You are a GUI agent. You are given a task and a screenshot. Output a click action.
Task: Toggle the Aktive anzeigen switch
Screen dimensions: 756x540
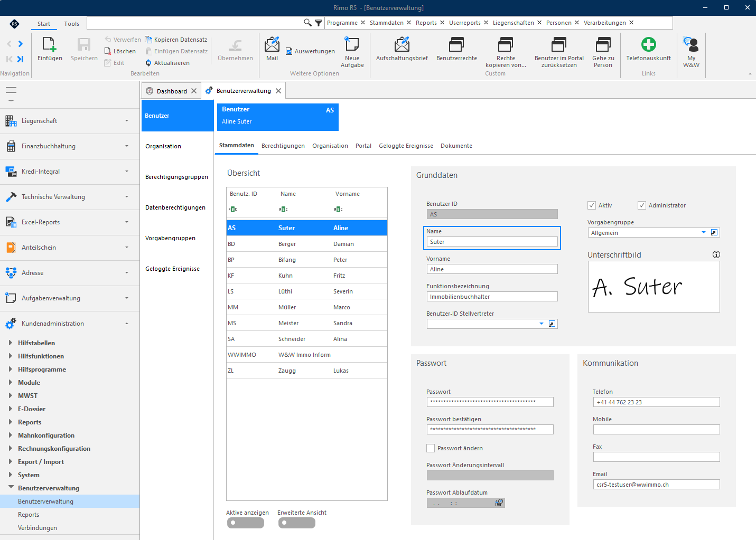[246, 523]
